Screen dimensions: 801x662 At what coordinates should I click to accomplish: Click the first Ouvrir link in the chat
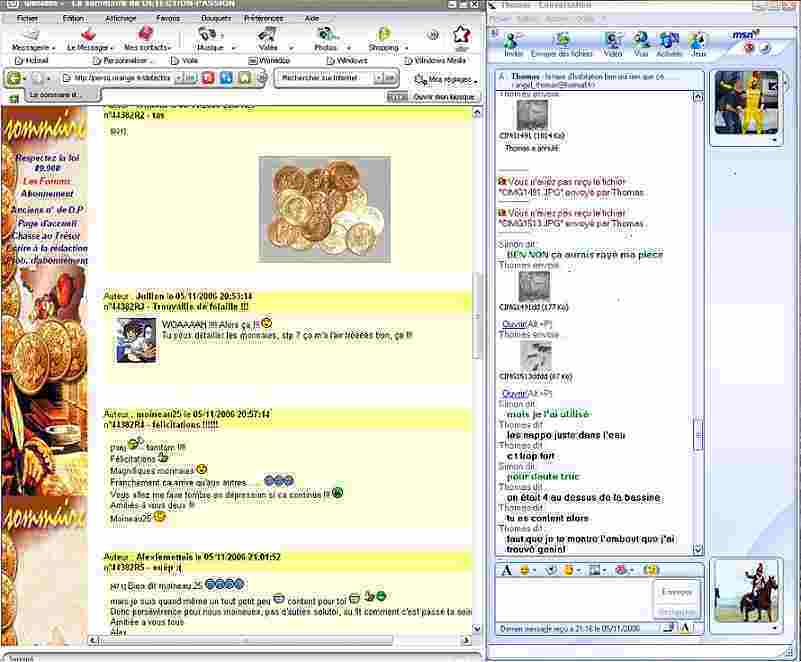click(514, 324)
